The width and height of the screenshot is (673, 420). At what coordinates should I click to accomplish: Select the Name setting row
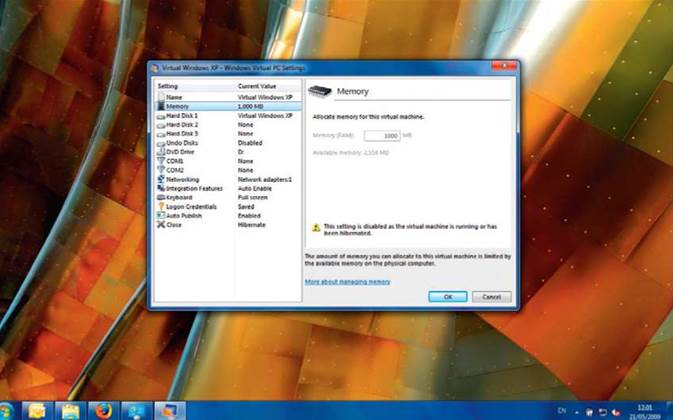pyautogui.click(x=174, y=97)
